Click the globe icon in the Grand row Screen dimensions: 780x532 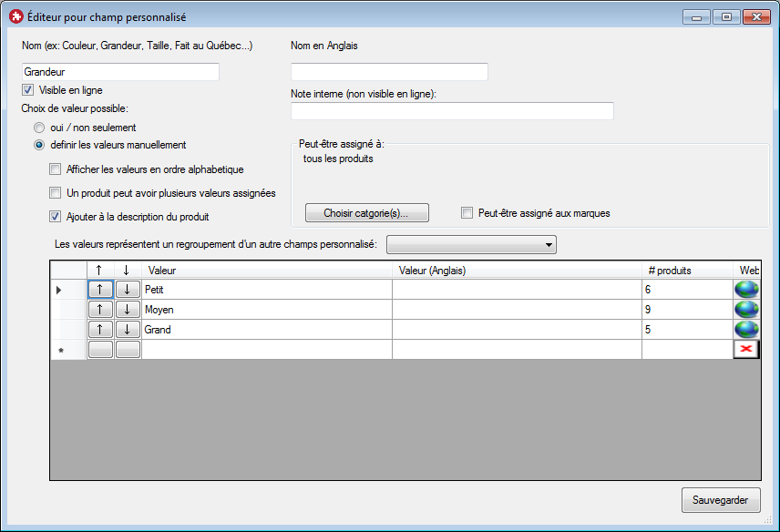click(x=746, y=330)
